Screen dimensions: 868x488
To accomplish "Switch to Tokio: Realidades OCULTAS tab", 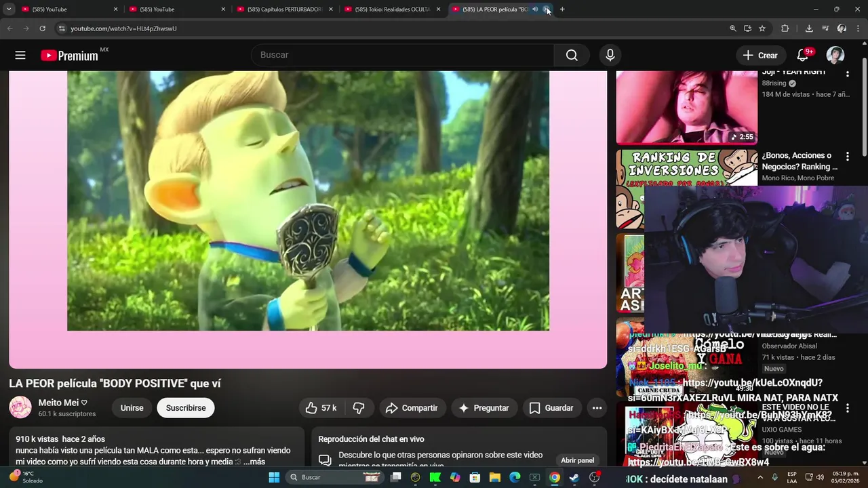I will [x=391, y=9].
